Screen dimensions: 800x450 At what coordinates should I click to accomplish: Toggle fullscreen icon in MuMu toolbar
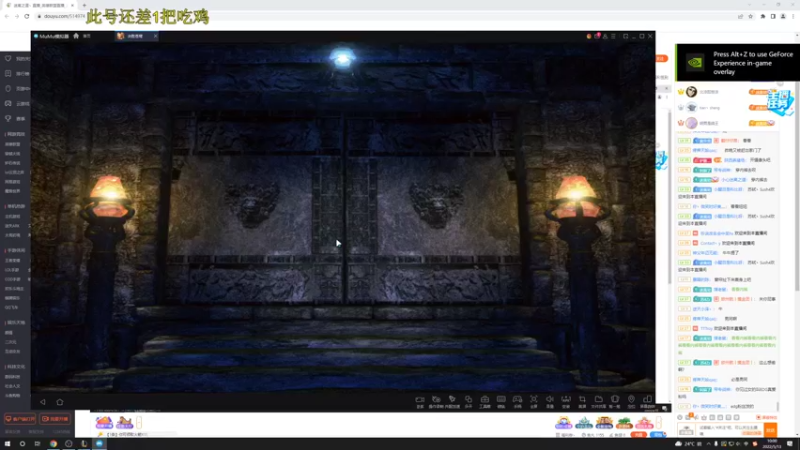pos(533,401)
